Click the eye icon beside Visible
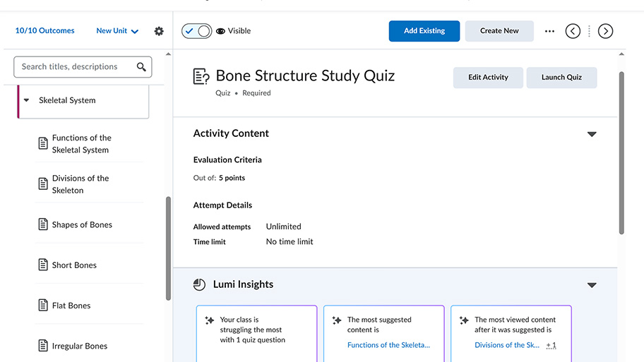644x362 pixels. [220, 31]
